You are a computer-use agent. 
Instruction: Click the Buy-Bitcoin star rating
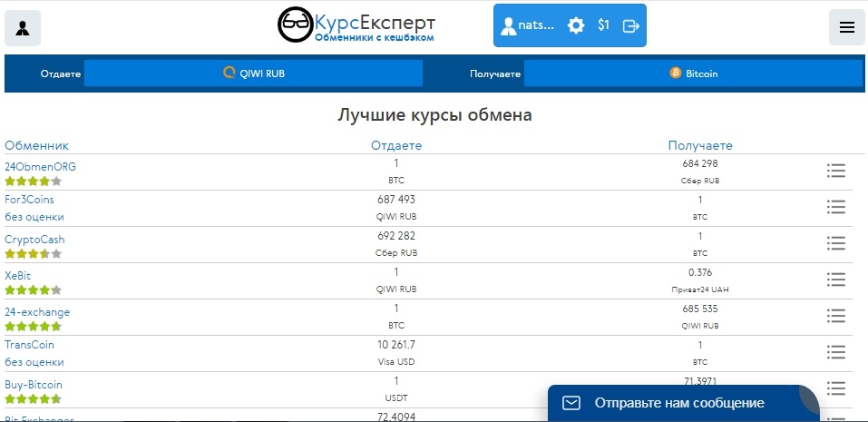click(34, 398)
